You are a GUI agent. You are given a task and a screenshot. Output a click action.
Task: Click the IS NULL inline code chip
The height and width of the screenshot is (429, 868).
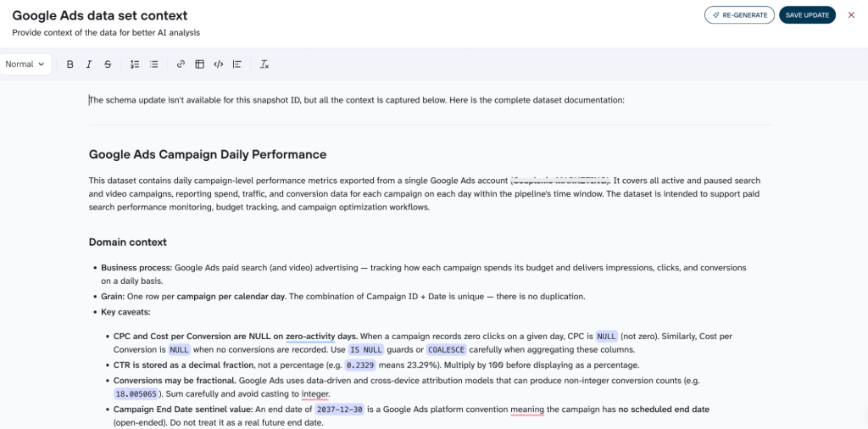pyautogui.click(x=366, y=350)
